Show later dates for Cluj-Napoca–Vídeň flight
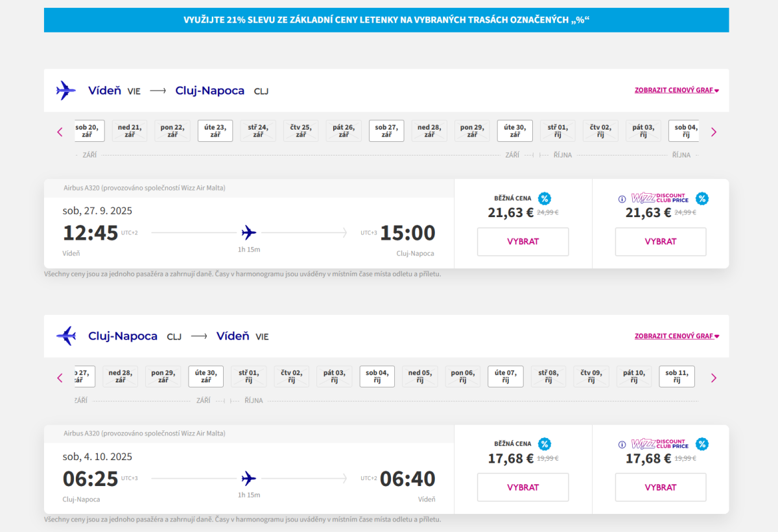This screenshot has width=778, height=532. point(714,378)
